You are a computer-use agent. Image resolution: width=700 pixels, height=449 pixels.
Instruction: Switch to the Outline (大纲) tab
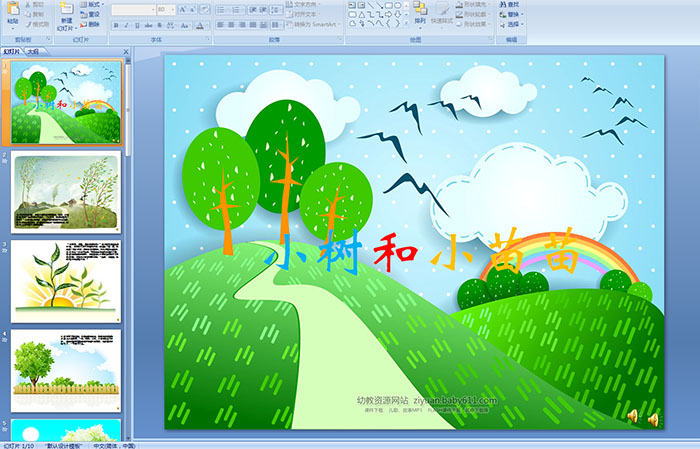pyautogui.click(x=34, y=50)
